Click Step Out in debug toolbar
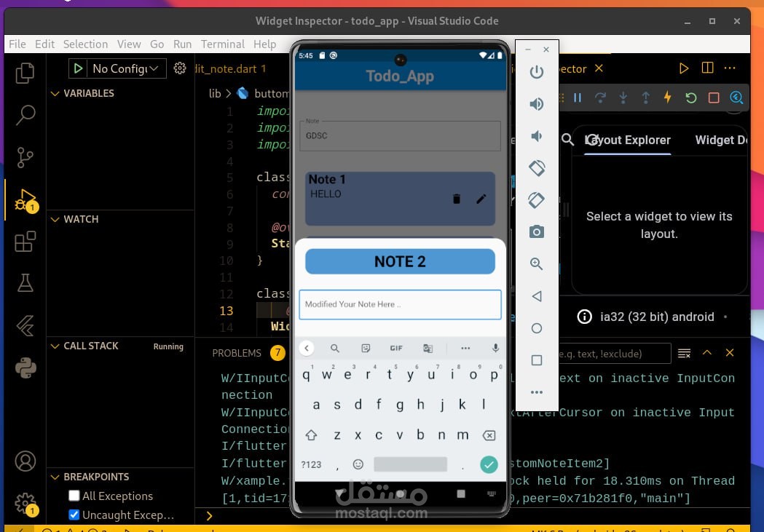This screenshot has height=532, width=764. tap(645, 98)
